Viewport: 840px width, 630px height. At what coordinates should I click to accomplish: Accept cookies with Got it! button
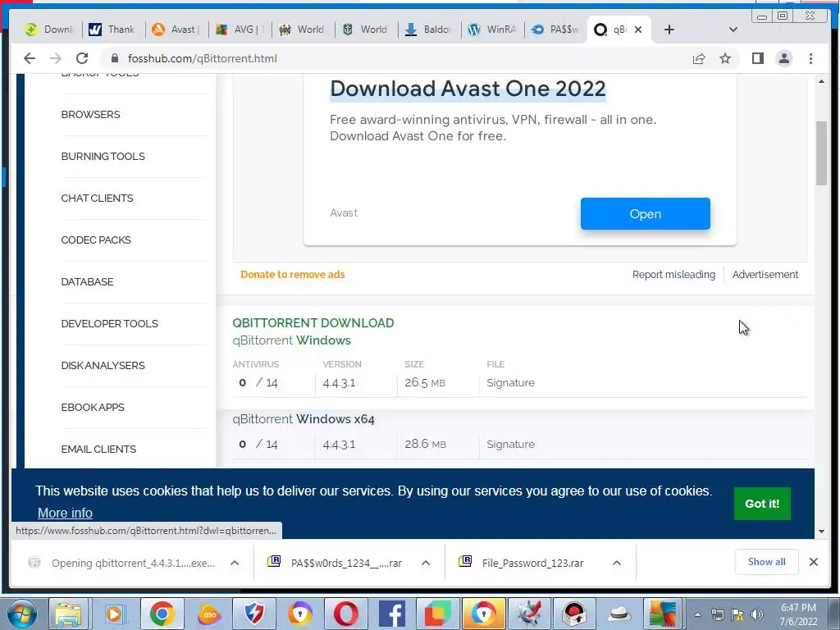(x=762, y=504)
